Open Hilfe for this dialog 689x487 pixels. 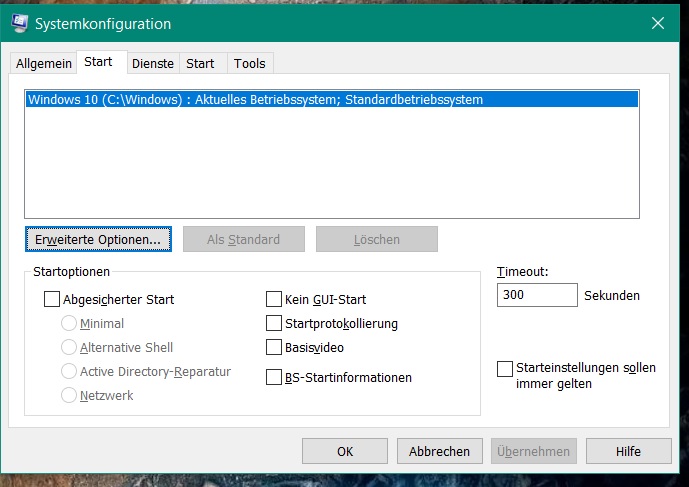pyautogui.click(x=628, y=451)
